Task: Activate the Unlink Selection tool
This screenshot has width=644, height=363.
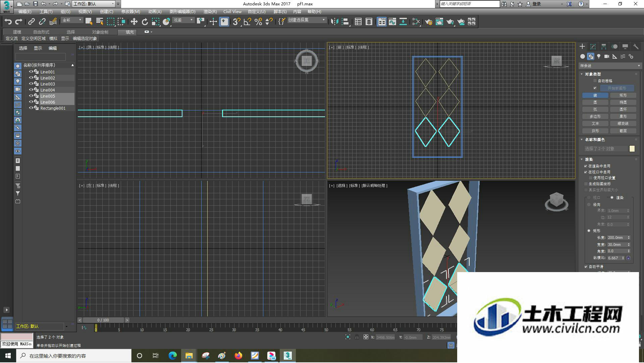Action: (x=42, y=22)
